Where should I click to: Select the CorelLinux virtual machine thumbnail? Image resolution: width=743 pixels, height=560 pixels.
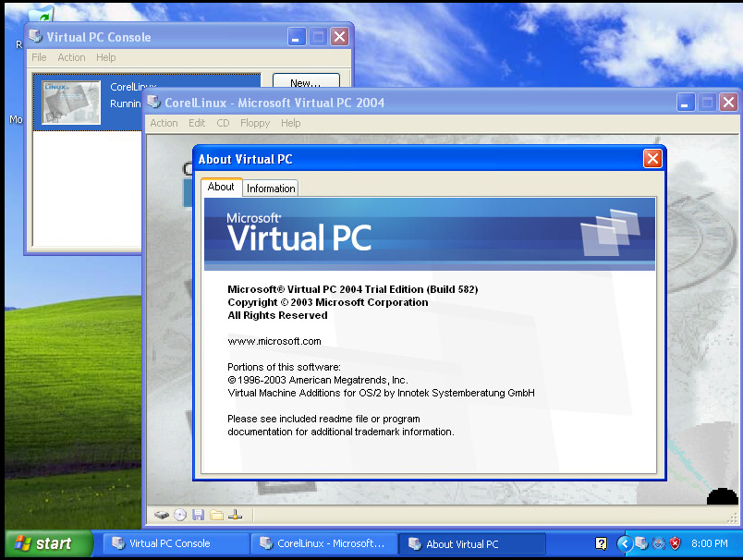tap(71, 102)
